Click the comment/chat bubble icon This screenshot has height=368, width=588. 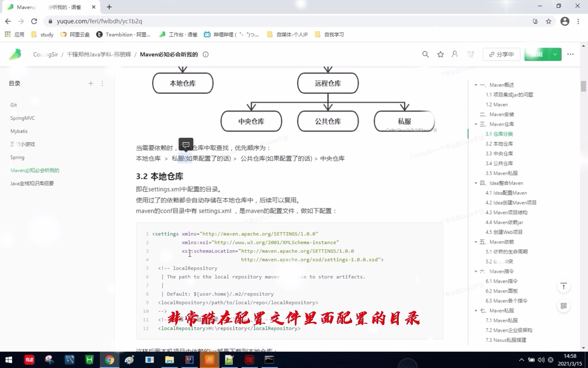186,144
